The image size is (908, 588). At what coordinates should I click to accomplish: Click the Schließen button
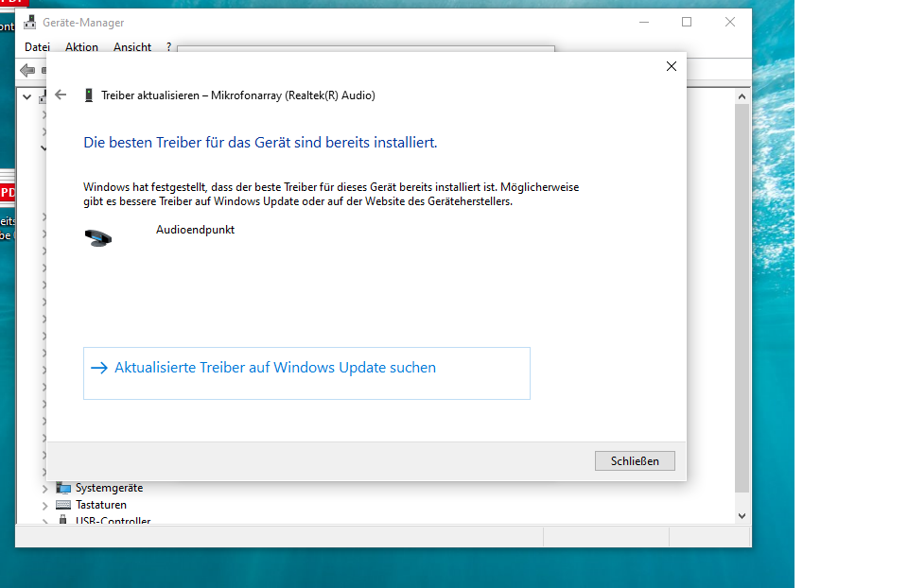point(635,460)
